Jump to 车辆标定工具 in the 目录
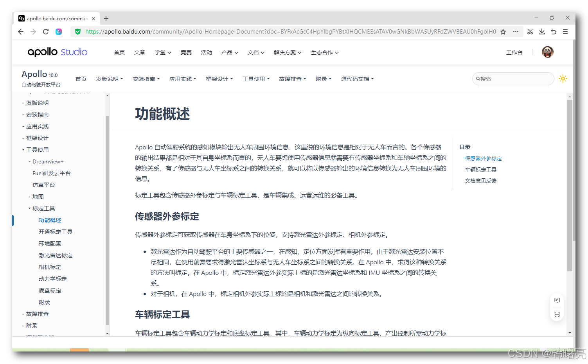 pyautogui.click(x=481, y=170)
